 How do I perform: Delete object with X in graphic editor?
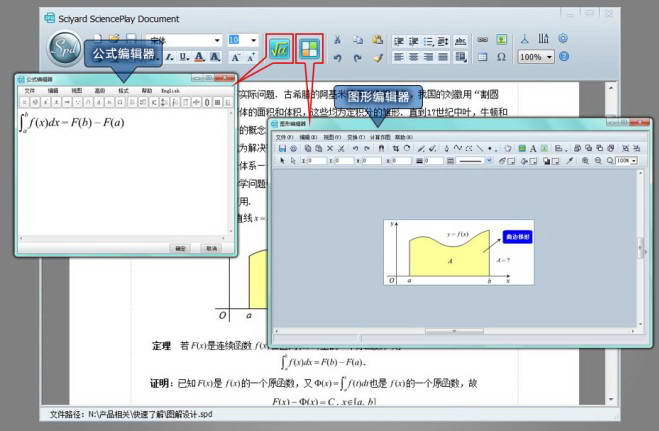tap(330, 148)
